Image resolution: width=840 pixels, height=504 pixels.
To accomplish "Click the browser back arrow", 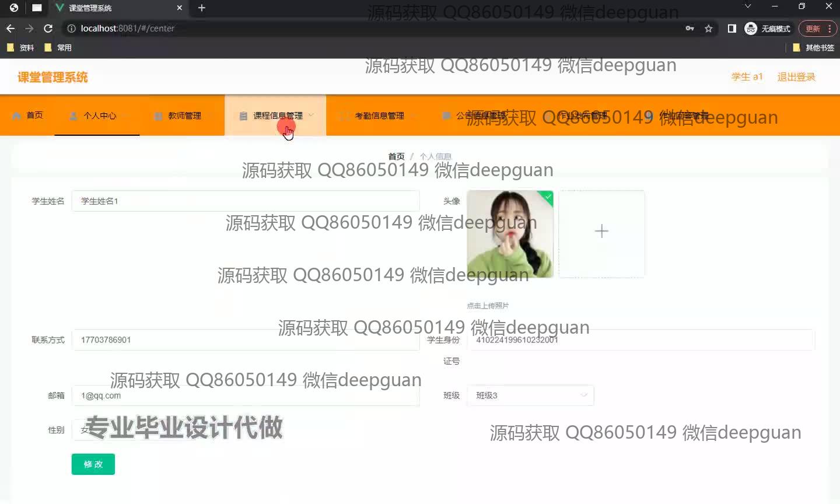I will click(x=10, y=29).
